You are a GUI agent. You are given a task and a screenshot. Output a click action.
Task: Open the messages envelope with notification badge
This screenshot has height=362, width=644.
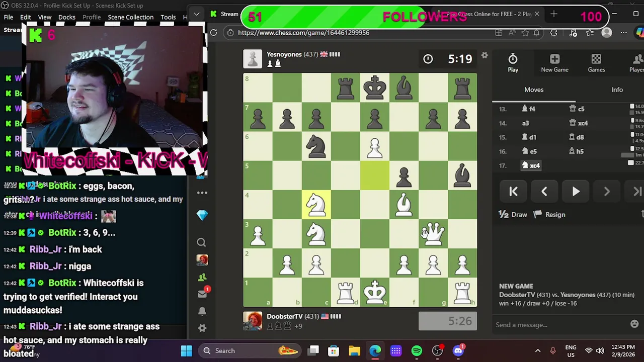(202, 293)
